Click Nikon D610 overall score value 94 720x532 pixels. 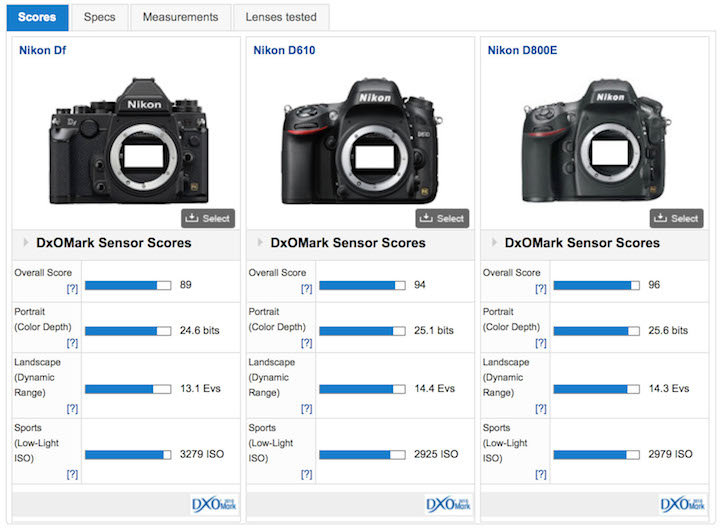point(420,285)
